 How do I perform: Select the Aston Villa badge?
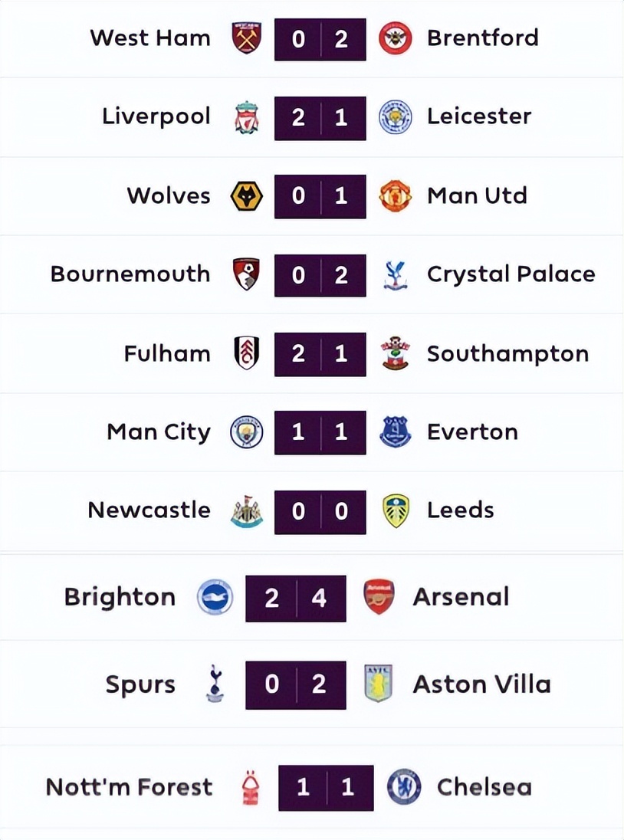379,684
